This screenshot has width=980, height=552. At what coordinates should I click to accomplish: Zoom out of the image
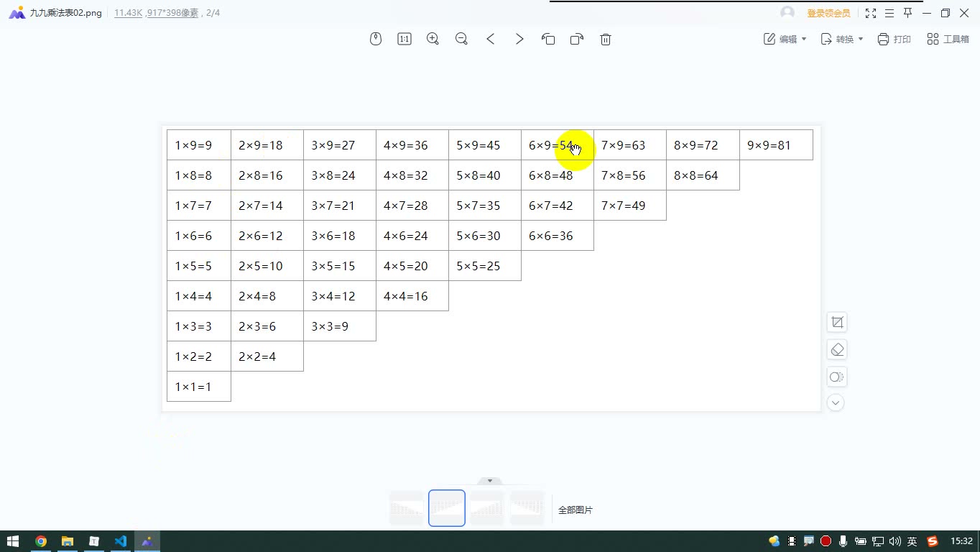pyautogui.click(x=462, y=39)
